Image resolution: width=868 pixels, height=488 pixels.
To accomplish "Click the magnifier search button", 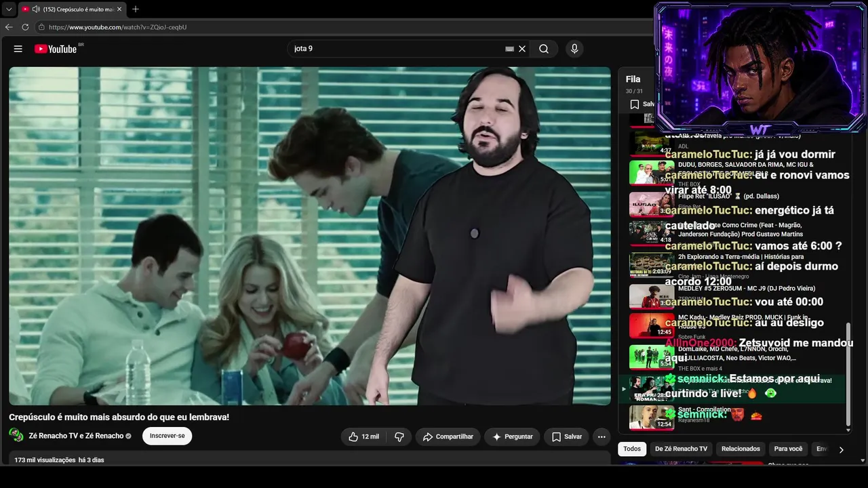I will pos(544,49).
